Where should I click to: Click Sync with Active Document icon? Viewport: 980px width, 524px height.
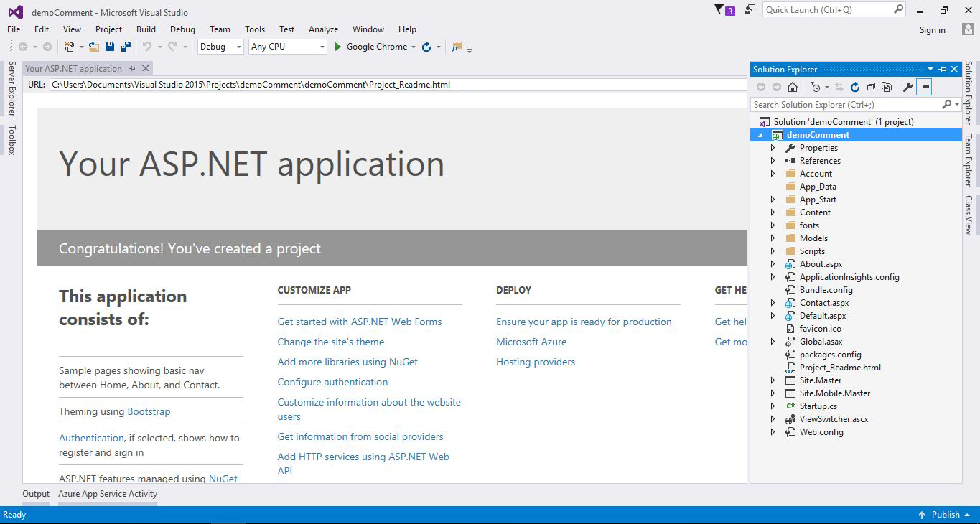(839, 87)
